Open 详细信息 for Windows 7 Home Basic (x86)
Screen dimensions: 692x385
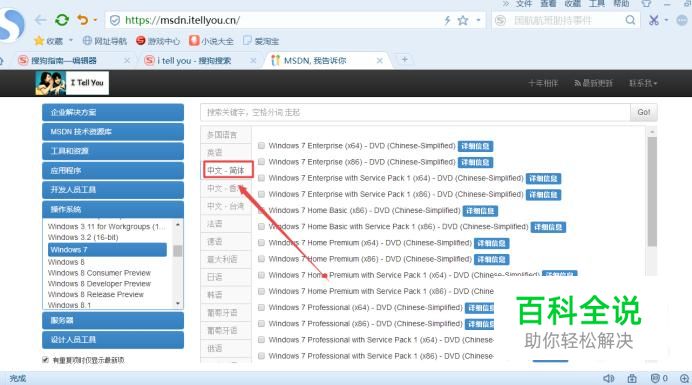[480, 211]
